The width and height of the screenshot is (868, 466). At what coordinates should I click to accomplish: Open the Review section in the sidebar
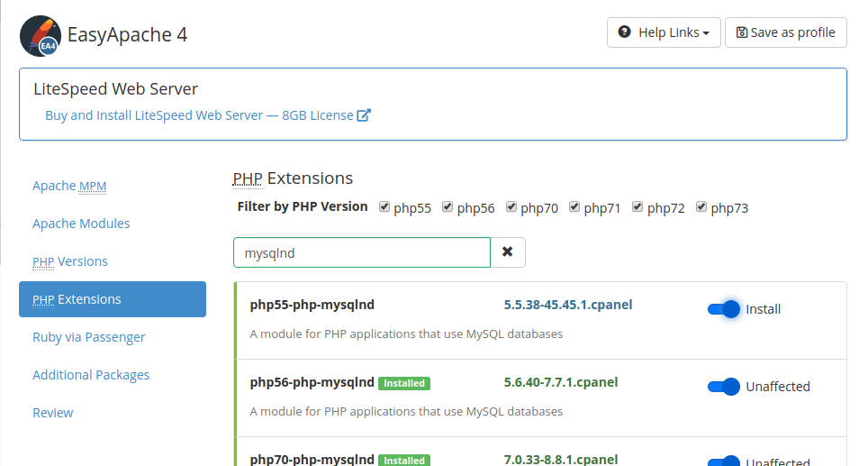coord(52,413)
